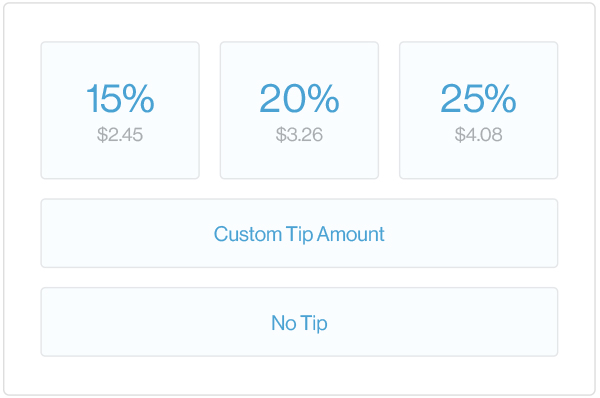Tap the $4.08 tip amount
The height and width of the screenshot is (398, 600).
pyautogui.click(x=478, y=135)
